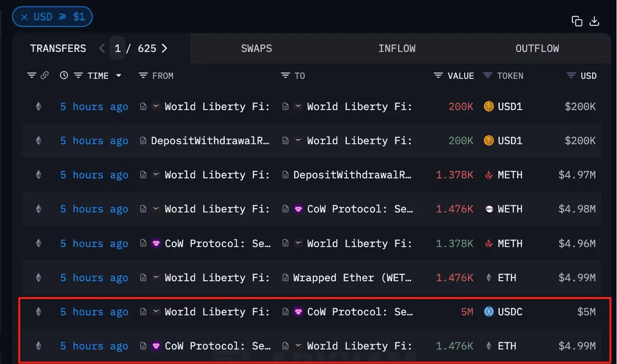617x364 pixels.
Task: Open Wrapped Ether (WET... recipient link
Action: tap(353, 278)
